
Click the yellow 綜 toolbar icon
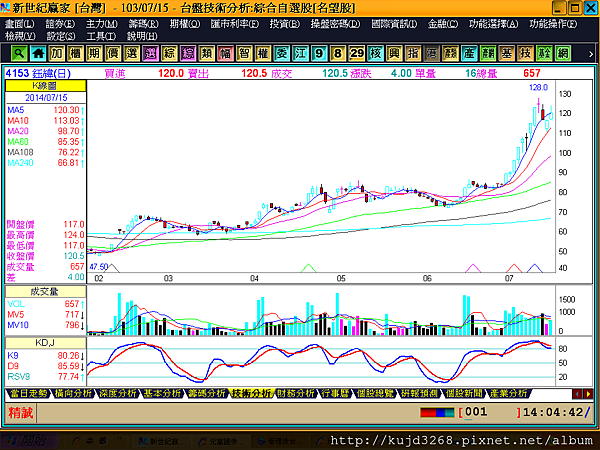(169, 53)
